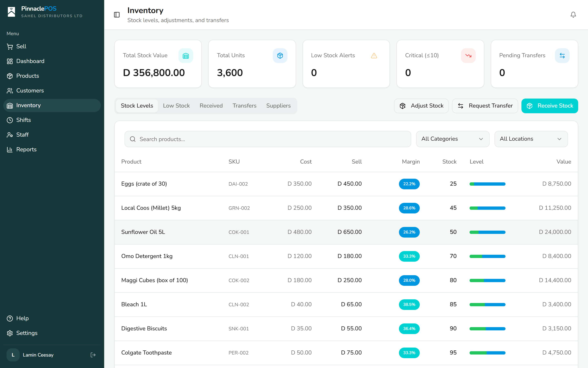Focus the Search products field
Viewport: 588px width, 368px height.
point(267,139)
